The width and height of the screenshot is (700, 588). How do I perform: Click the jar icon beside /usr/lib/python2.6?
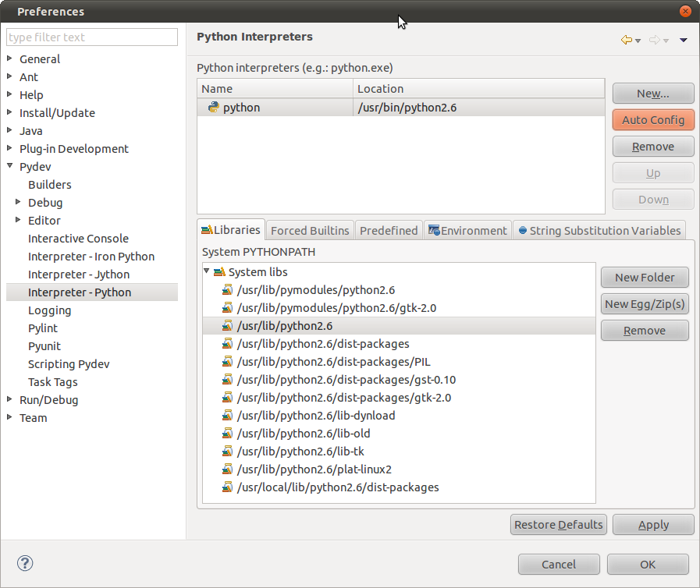[226, 326]
